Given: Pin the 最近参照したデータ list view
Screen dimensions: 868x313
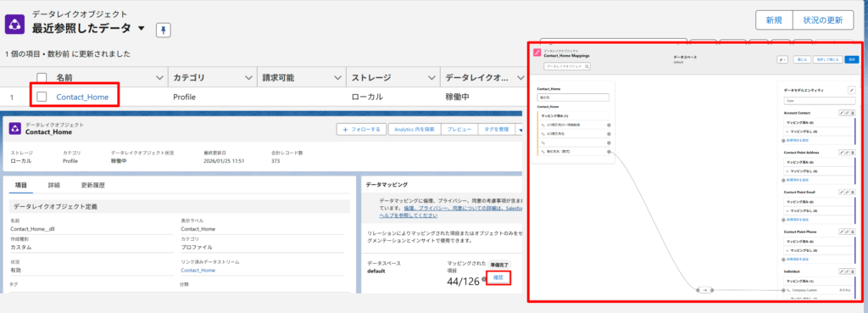Looking at the screenshot, I should pos(163,31).
